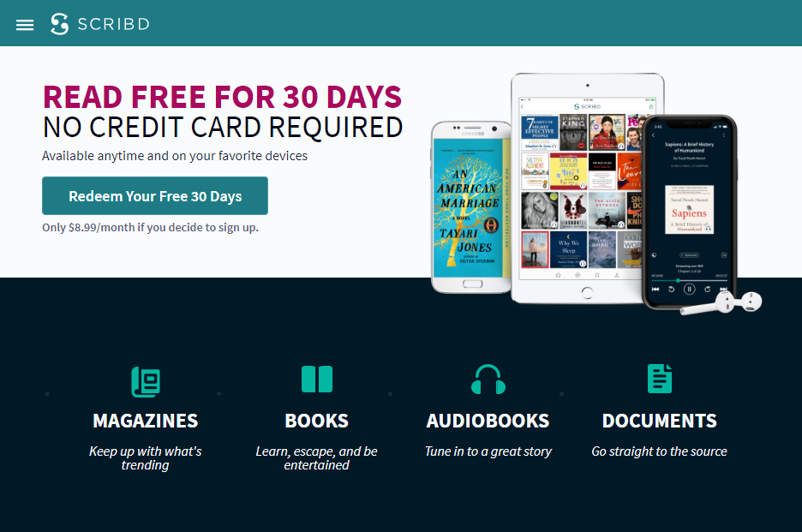The width and height of the screenshot is (802, 532).
Task: Select the Audiobooks headphones icon
Action: (x=488, y=380)
